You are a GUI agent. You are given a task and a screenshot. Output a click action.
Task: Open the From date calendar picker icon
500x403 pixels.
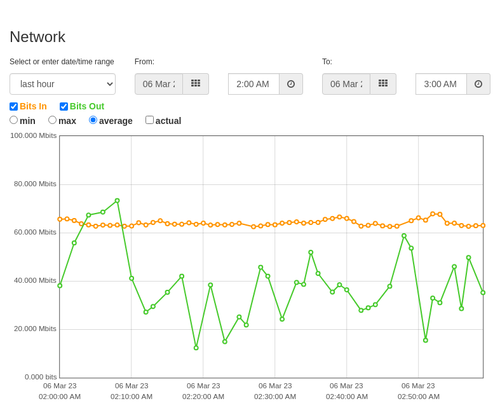pos(196,84)
